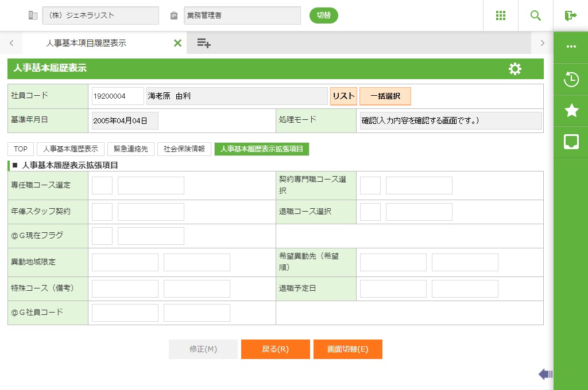Click the search magnifier icon
Viewport: 588px width, 390px height.
(535, 15)
